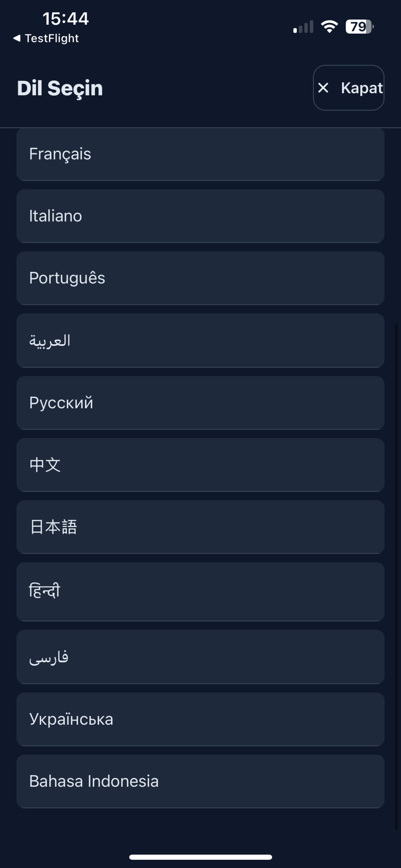Viewport: 401px width, 868px height.
Task: Select Português as the language
Action: pyautogui.click(x=200, y=278)
